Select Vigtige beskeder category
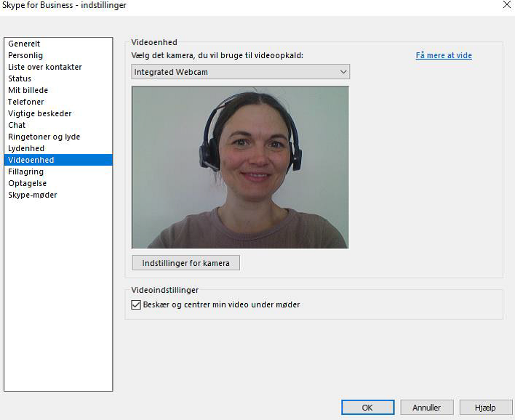This screenshot has width=515, height=420. pyautogui.click(x=58, y=113)
